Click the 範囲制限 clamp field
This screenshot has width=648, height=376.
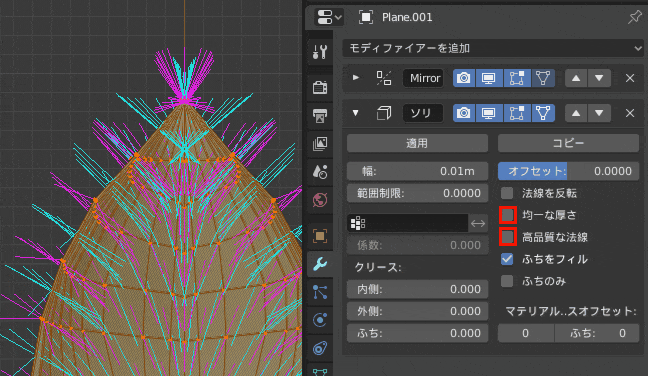417,193
